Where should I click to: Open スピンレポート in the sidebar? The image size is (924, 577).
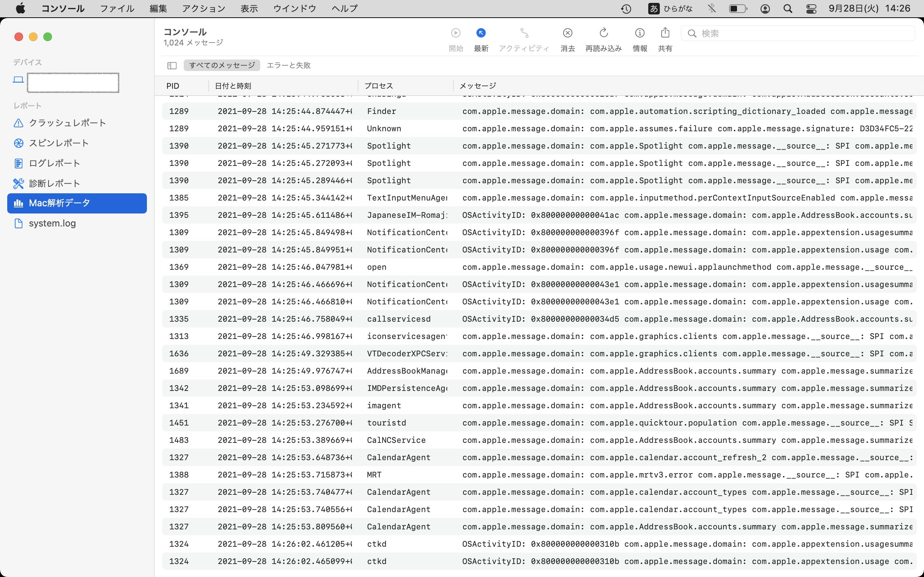point(59,143)
